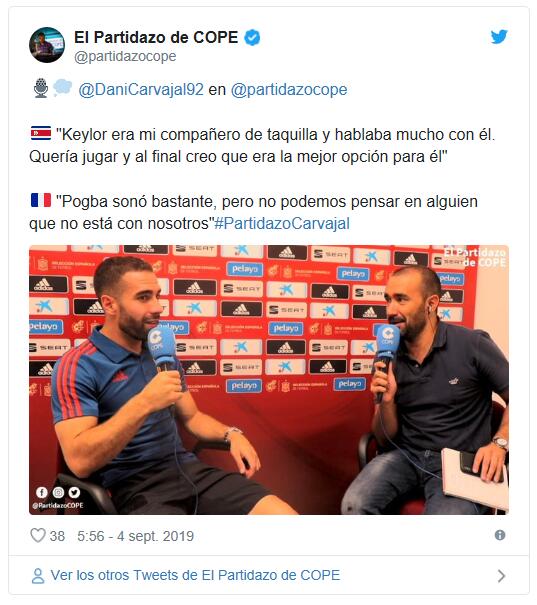Like the tweet with the heart icon

[38, 535]
